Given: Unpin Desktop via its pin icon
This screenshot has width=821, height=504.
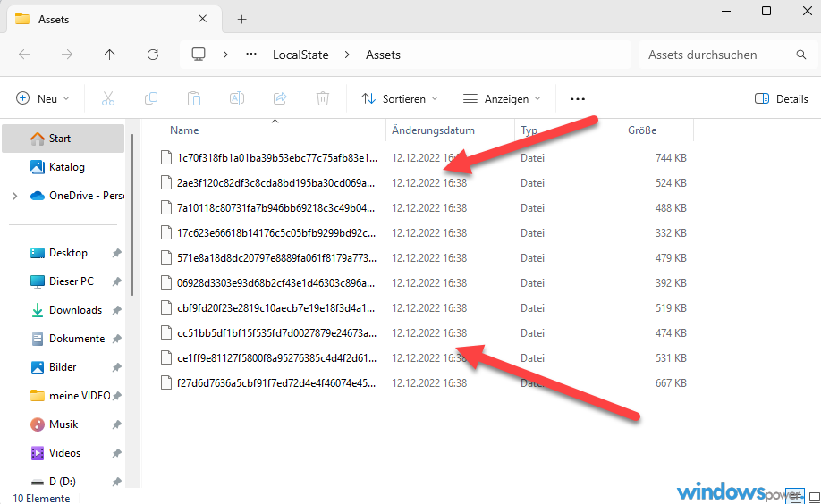Looking at the screenshot, I should click(x=117, y=253).
